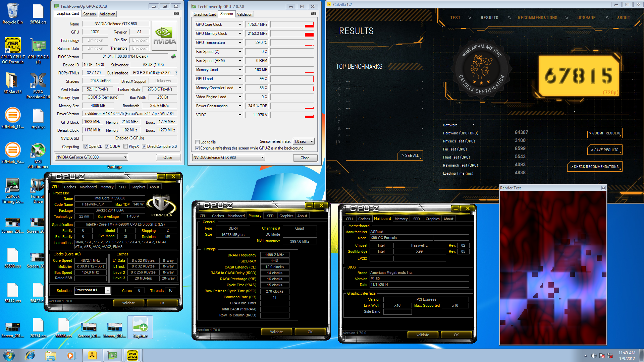Expand the Fan Speed (%) sensor dropdown
Image resolution: width=644 pixels, height=362 pixels.
(240, 52)
